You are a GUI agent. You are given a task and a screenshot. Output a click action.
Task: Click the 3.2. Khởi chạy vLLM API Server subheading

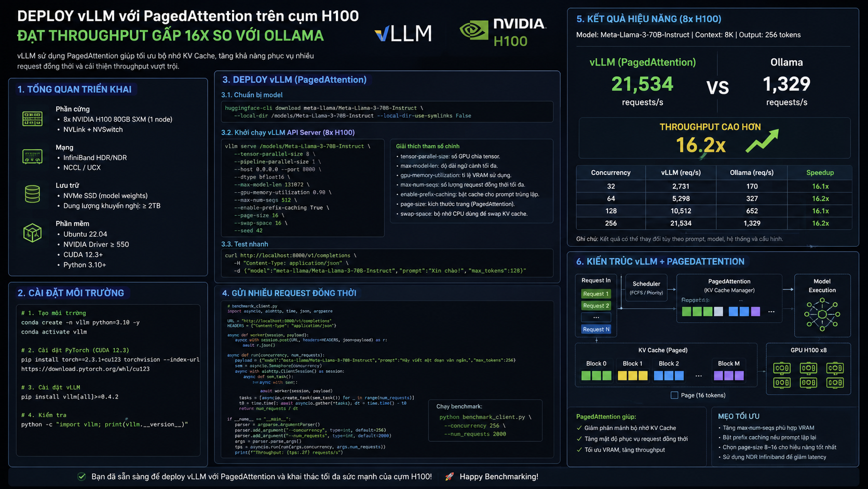coord(288,133)
